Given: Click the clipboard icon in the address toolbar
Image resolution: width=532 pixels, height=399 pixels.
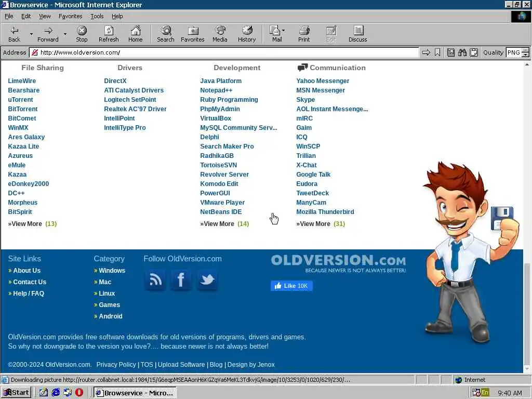Looking at the screenshot, I should [474, 52].
